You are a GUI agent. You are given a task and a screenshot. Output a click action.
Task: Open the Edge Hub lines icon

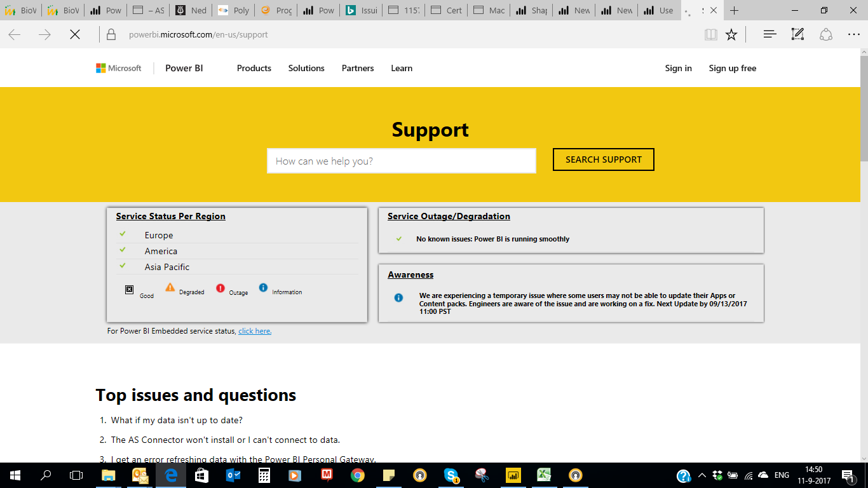(770, 34)
